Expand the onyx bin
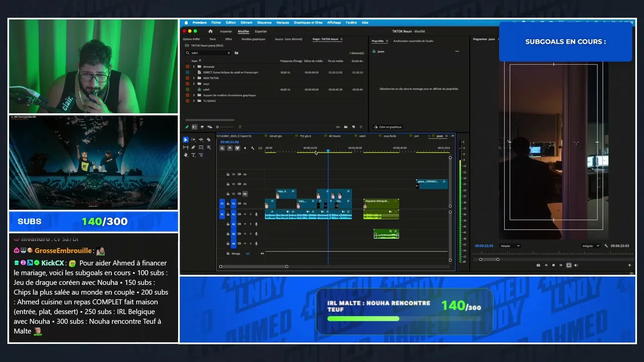 tap(194, 83)
